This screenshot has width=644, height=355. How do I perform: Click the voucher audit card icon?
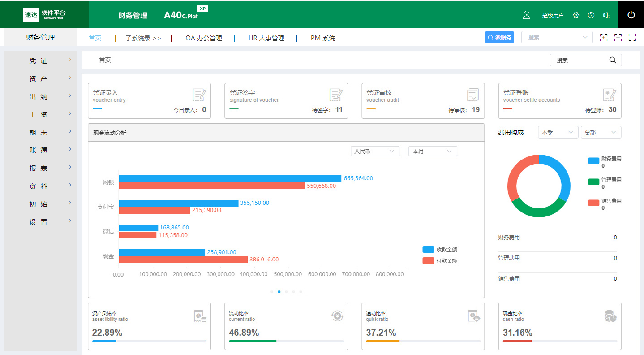pos(473,95)
